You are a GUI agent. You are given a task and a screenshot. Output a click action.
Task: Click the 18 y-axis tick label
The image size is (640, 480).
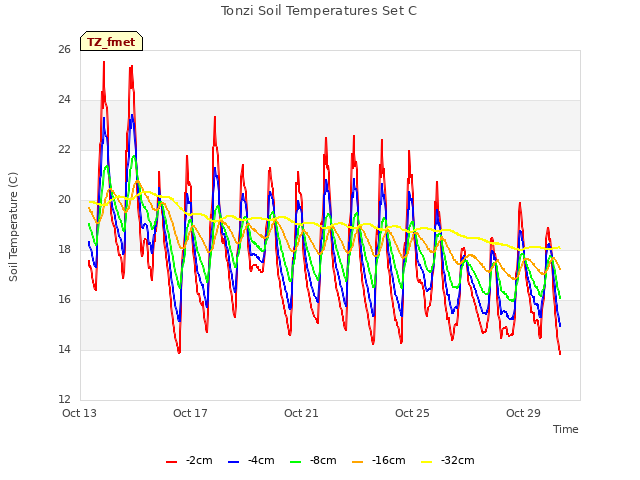tap(64, 250)
